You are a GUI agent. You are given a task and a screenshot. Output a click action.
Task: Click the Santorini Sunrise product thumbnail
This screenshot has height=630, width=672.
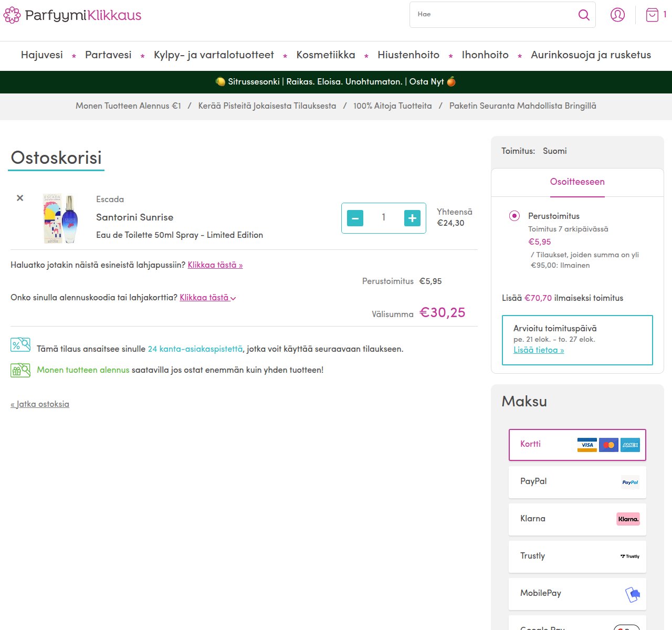click(61, 218)
